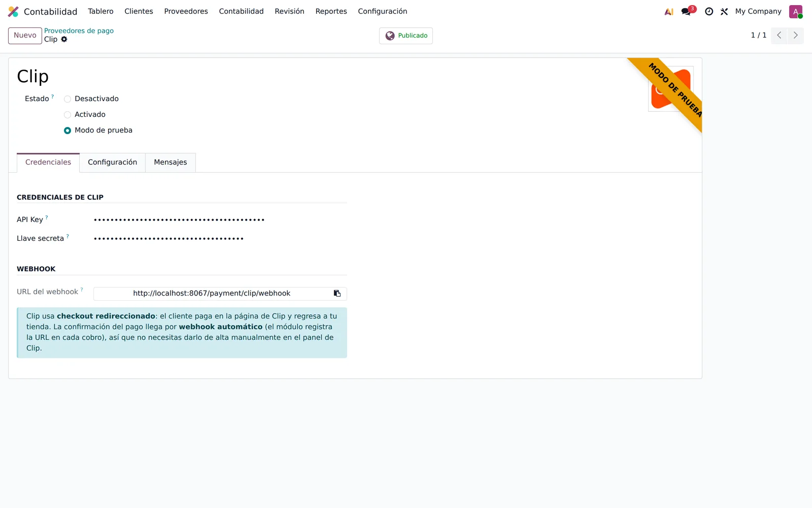The image size is (812, 508).
Task: Click the Clip provider logo image
Action: click(x=671, y=89)
